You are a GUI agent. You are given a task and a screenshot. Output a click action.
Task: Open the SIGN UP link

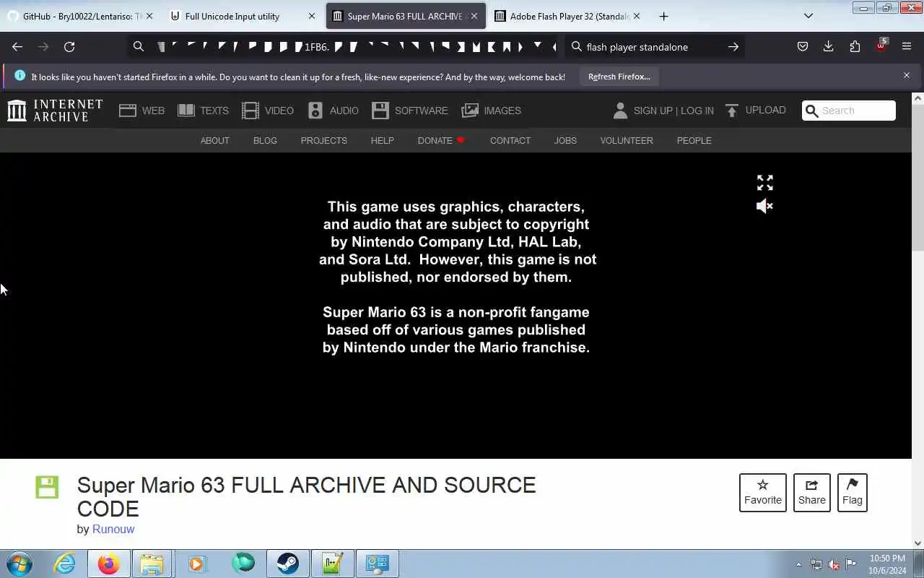click(x=653, y=111)
